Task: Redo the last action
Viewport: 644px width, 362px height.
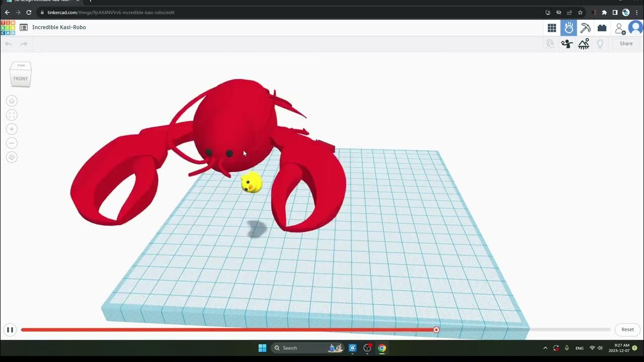Action: 24,44
